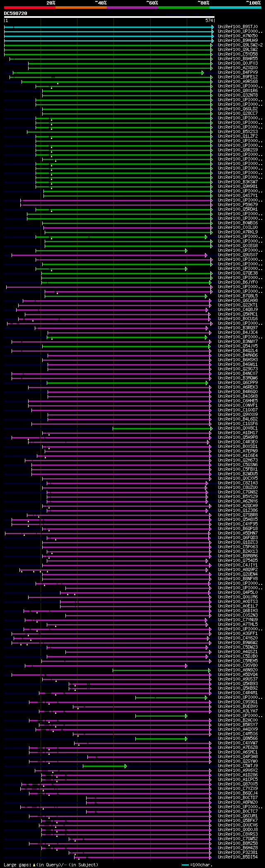This screenshot has width=265, height=868.
Task: Choose the UniRef100_Q8R2S9 hit
Action: (x=238, y=150)
